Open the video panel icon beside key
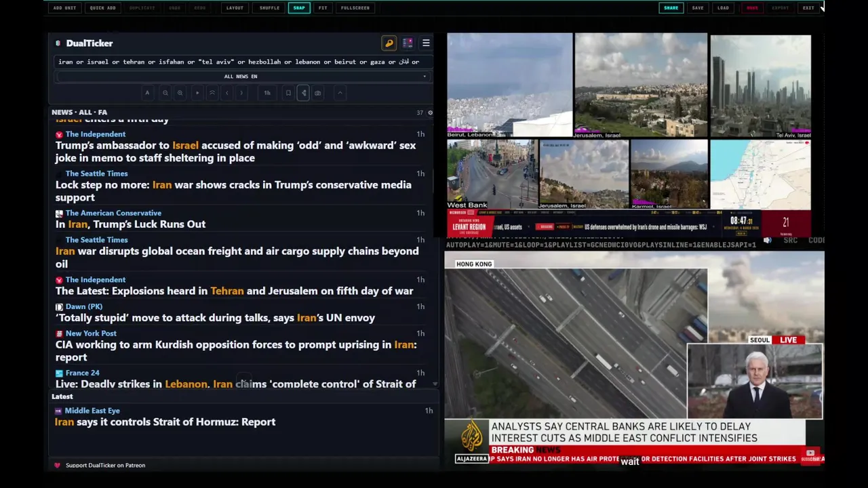 tap(408, 43)
